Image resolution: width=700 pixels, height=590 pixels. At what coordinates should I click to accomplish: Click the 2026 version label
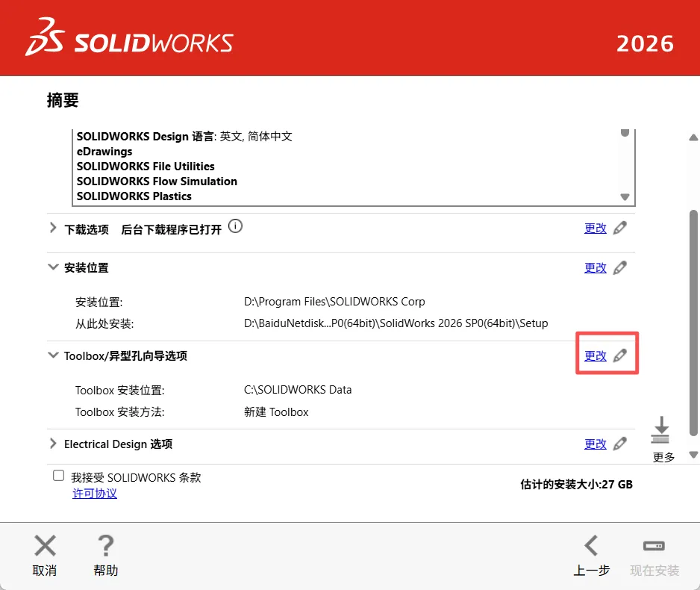pyautogui.click(x=645, y=44)
